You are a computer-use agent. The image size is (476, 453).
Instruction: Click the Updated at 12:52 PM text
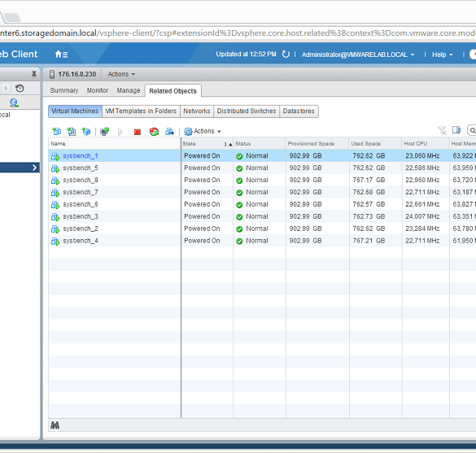coord(246,54)
